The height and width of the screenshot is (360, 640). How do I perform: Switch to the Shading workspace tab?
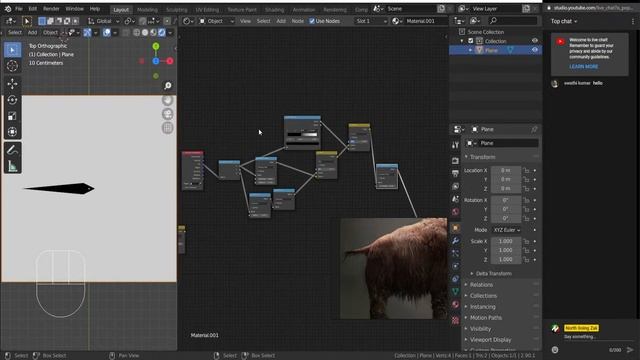coord(274,9)
